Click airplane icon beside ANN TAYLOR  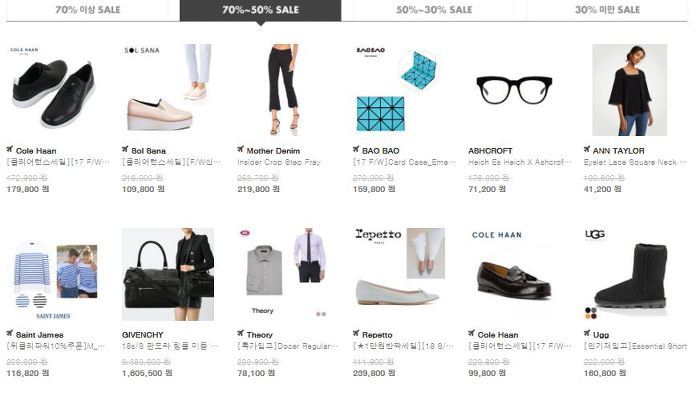[587, 149]
